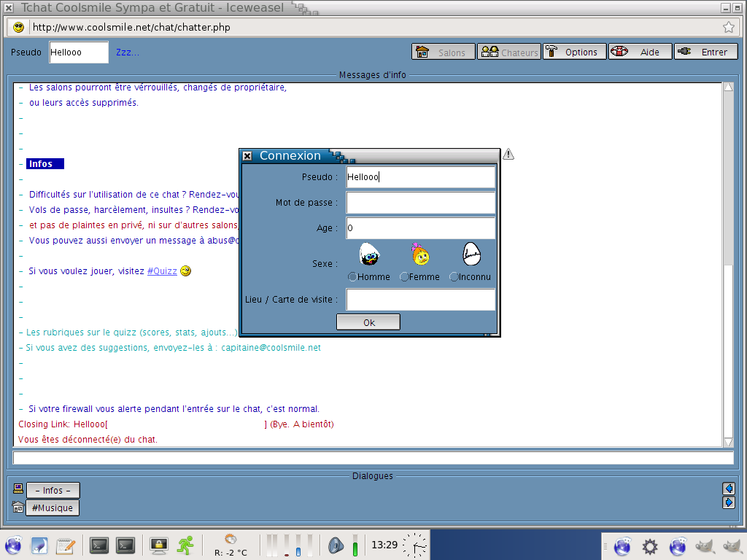Click the capitaine@coolsmile.net suggestion line

169,348
